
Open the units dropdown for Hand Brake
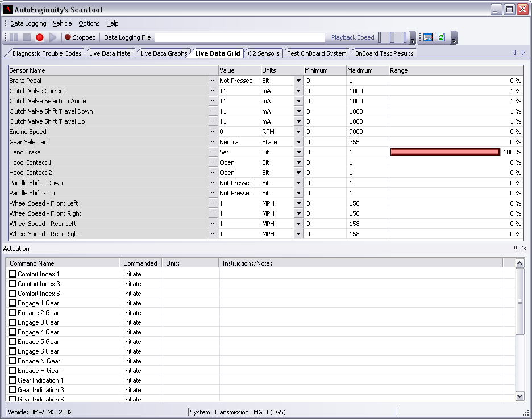click(298, 152)
